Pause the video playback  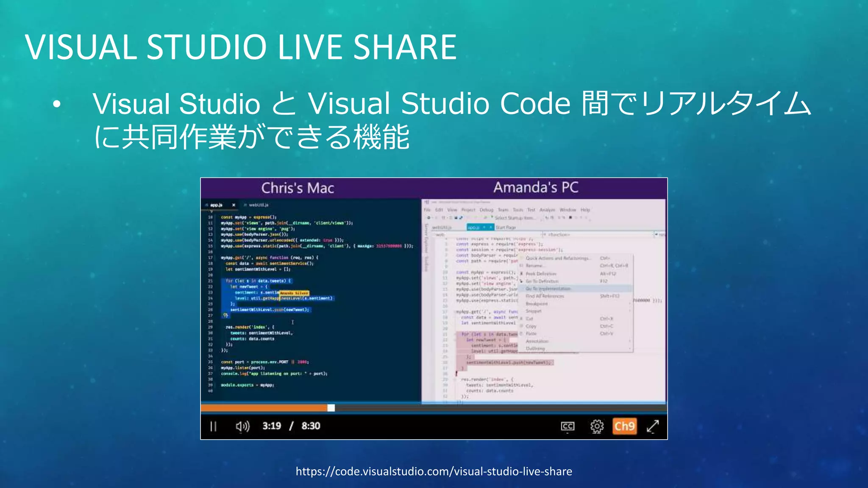click(x=213, y=426)
